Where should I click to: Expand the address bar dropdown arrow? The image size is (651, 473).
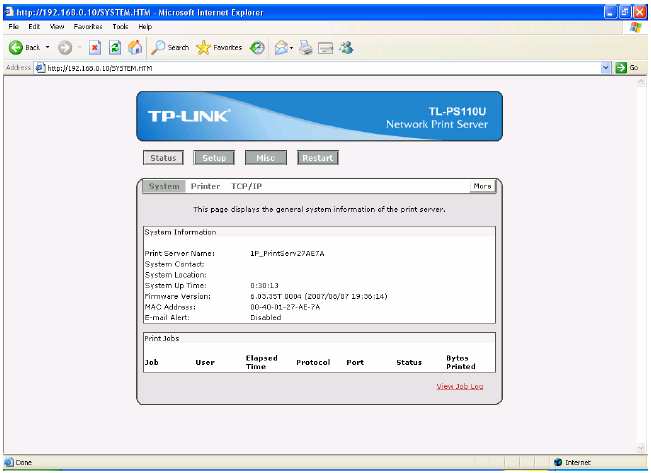point(606,67)
